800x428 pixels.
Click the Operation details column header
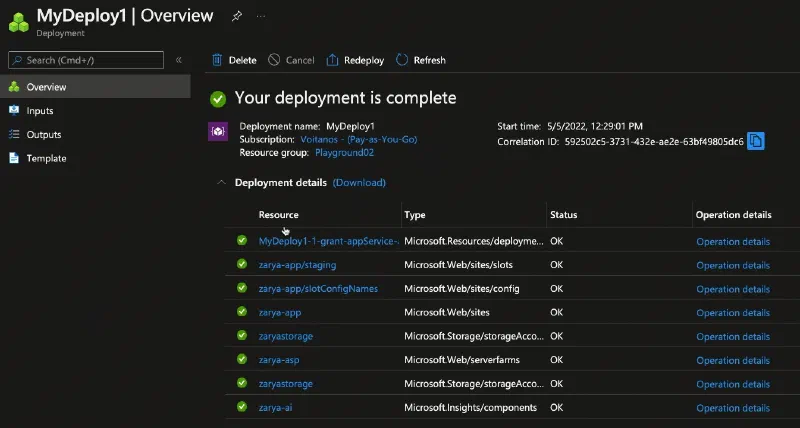[x=734, y=215]
